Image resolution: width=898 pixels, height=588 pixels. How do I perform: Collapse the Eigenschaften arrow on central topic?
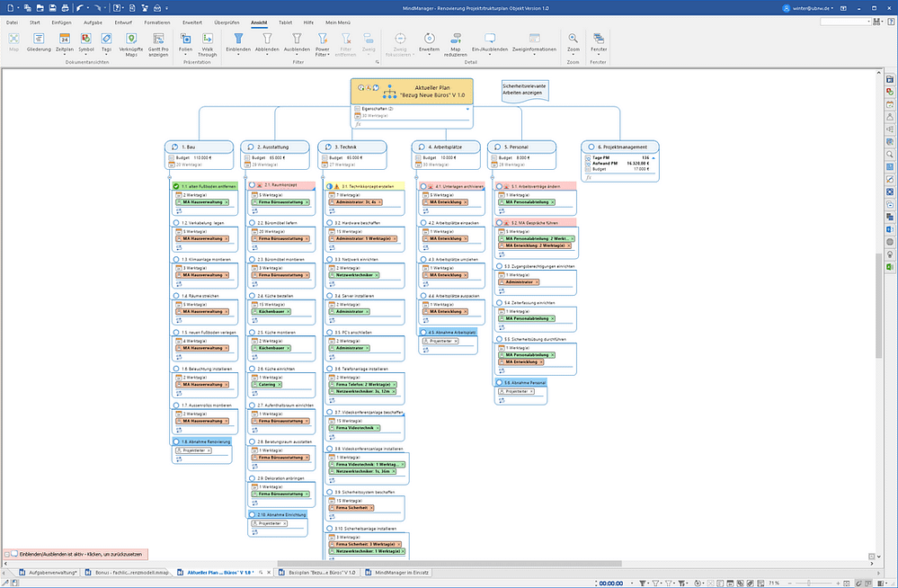click(467, 108)
